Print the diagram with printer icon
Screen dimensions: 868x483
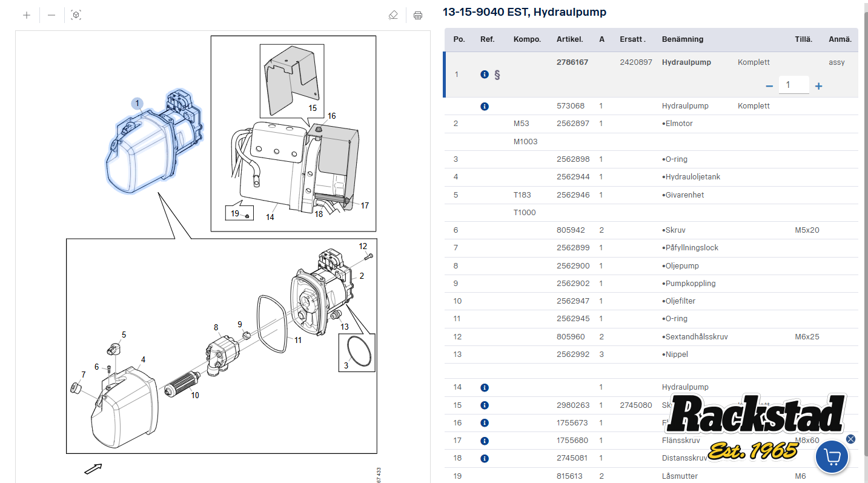[418, 15]
